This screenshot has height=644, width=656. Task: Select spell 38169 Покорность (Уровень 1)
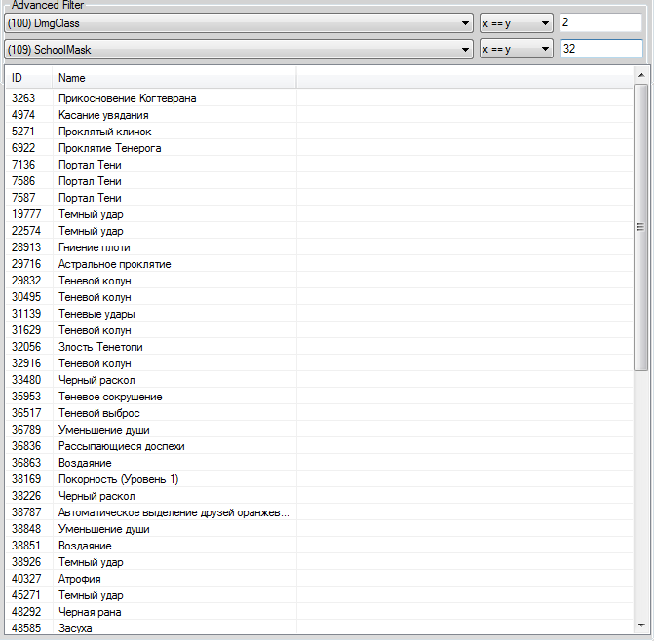tap(118, 479)
